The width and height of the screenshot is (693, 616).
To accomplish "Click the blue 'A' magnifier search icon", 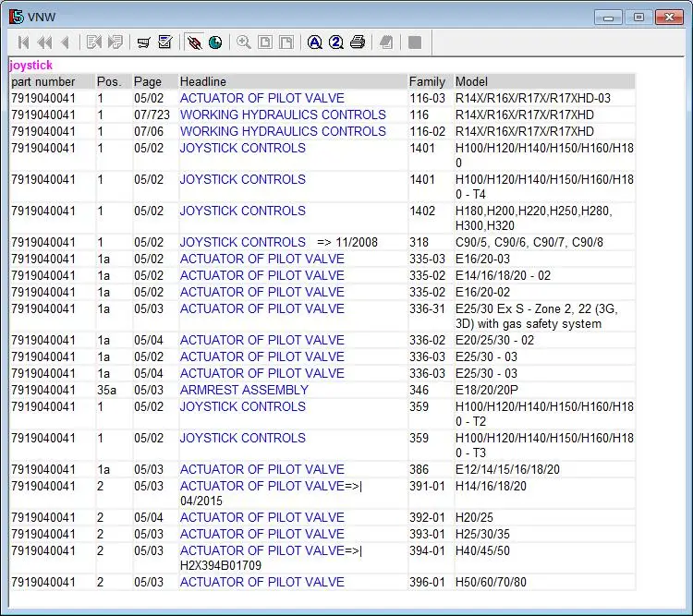I will coord(314,42).
